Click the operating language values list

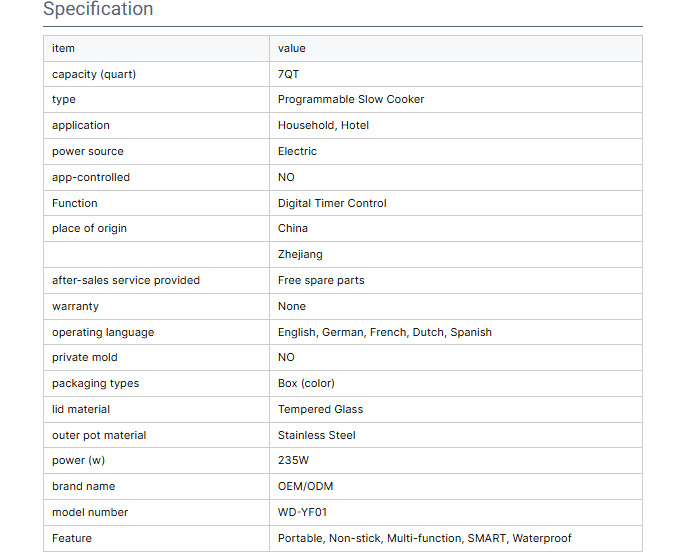pyautogui.click(x=384, y=332)
